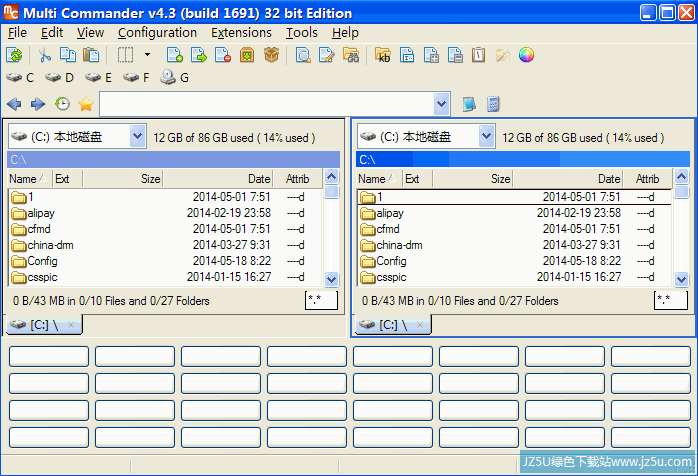This screenshot has width=698, height=476.
Task: Switch to drive C in drive bar
Action: [x=20, y=78]
